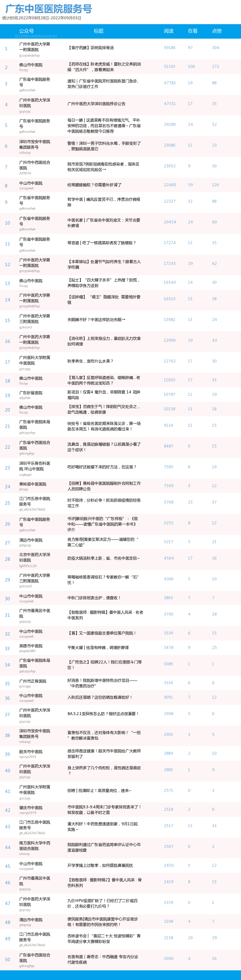Screen dimensions: 241x980
Task: Click account ID zqszyy1979
Action: [28, 813]
